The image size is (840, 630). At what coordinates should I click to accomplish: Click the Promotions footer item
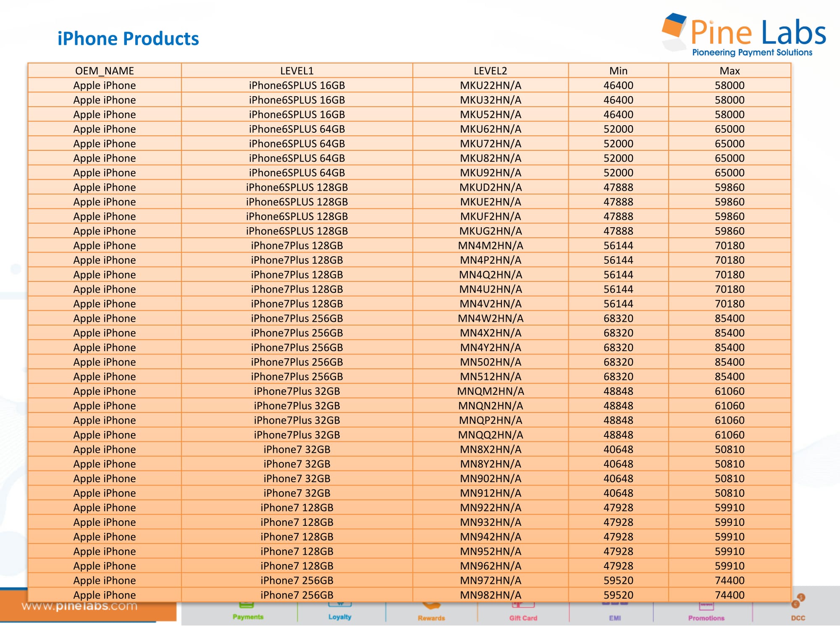pos(706,617)
